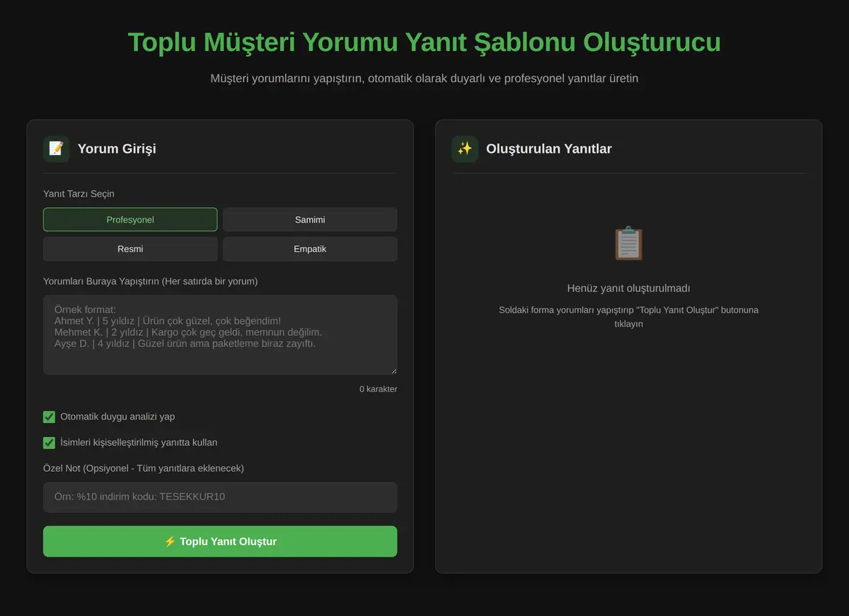Click the memo icon beside Yorum Girişi
The height and width of the screenshot is (616, 849).
click(57, 149)
